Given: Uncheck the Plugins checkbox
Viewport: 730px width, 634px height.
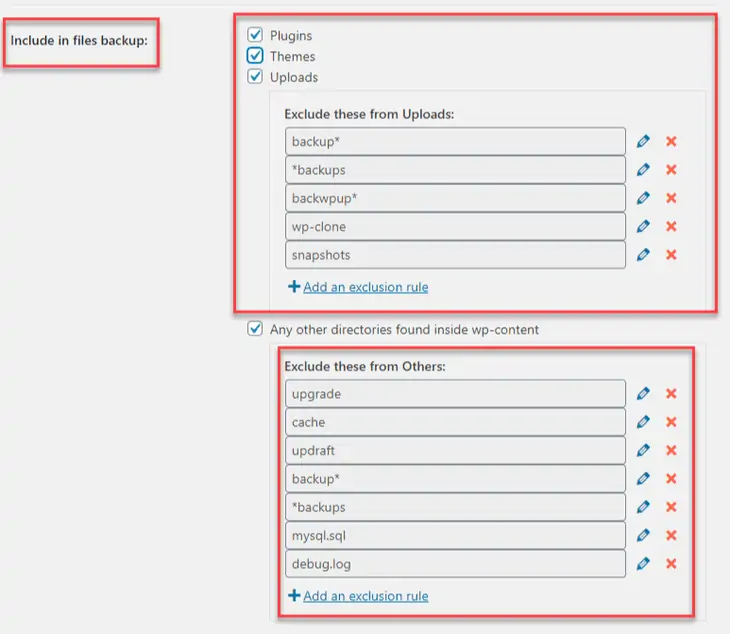Looking at the screenshot, I should pos(255,35).
